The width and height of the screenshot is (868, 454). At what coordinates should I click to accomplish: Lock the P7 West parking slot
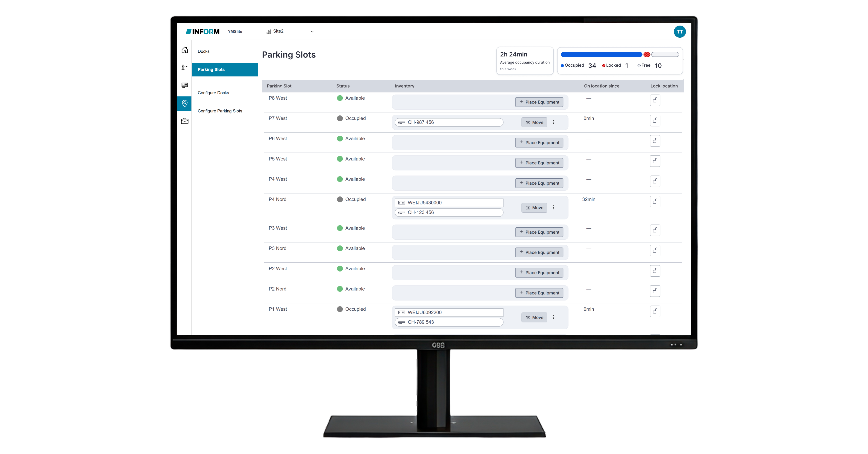(655, 120)
